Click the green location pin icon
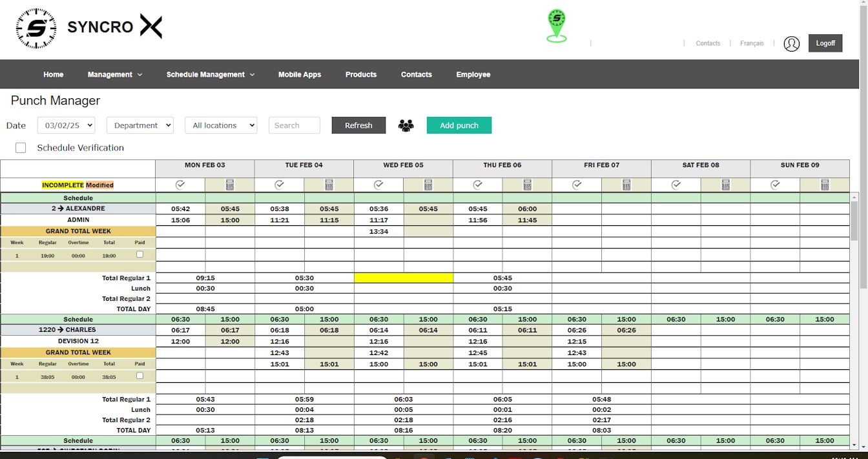This screenshot has height=459, width=868. [556, 26]
